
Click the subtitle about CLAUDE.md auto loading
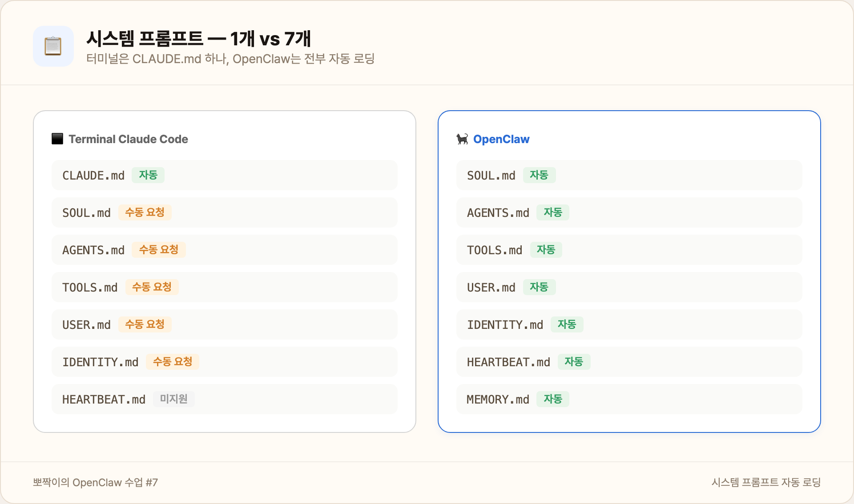tap(231, 58)
